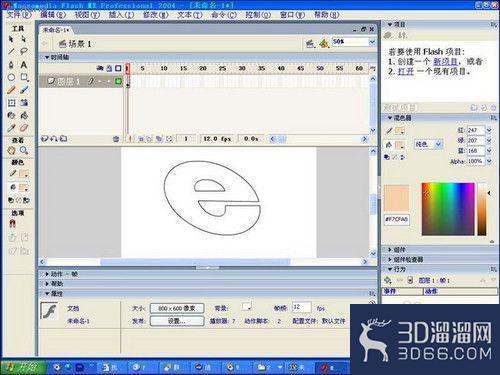This screenshot has height=375, width=500.
Task: Click the 新项目 new project link
Action: pos(446,62)
